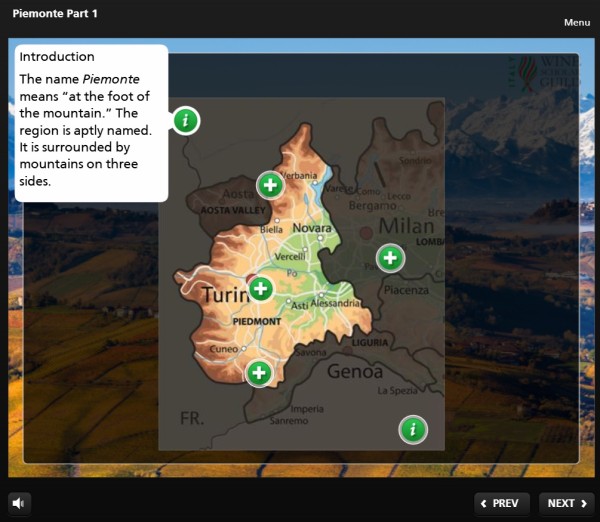Click the Piemonte Part 1 title
This screenshot has width=600, height=522.
[x=55, y=14]
